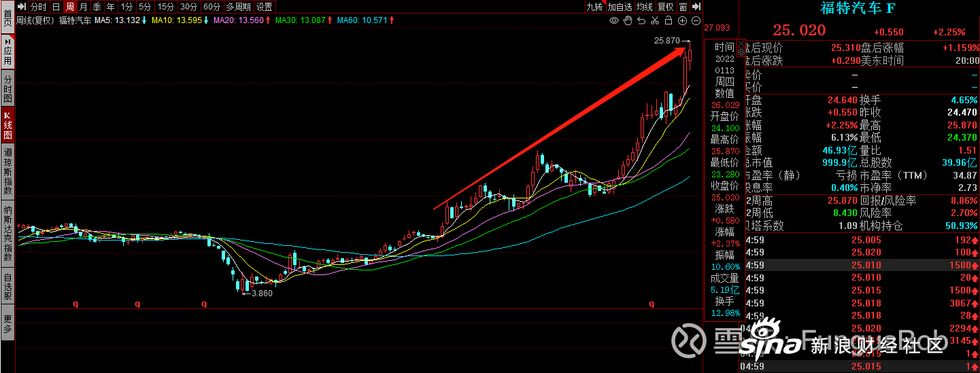
Task: Click the 福特汽车 F stock title
Action: [x=858, y=8]
